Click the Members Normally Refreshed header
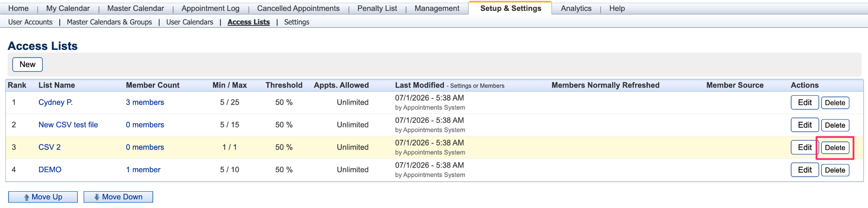Image resolution: width=868 pixels, height=208 pixels. [x=605, y=85]
